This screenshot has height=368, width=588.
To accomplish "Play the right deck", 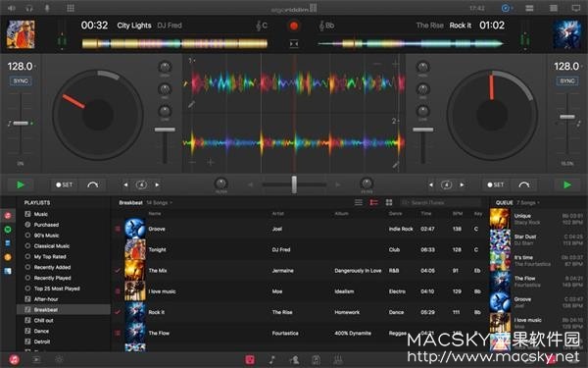I will (x=567, y=184).
